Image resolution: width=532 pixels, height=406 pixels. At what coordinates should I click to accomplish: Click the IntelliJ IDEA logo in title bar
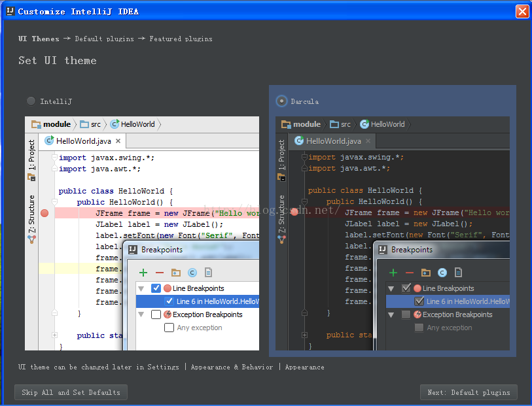coord(10,11)
